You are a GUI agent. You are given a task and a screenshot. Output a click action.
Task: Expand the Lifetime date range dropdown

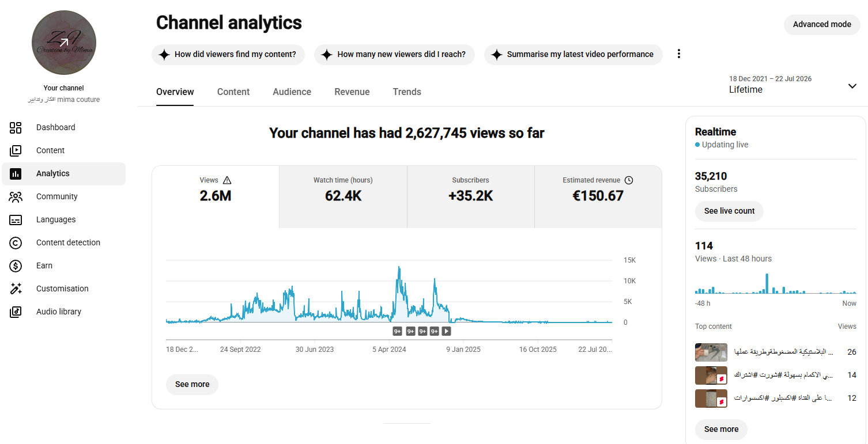point(852,86)
